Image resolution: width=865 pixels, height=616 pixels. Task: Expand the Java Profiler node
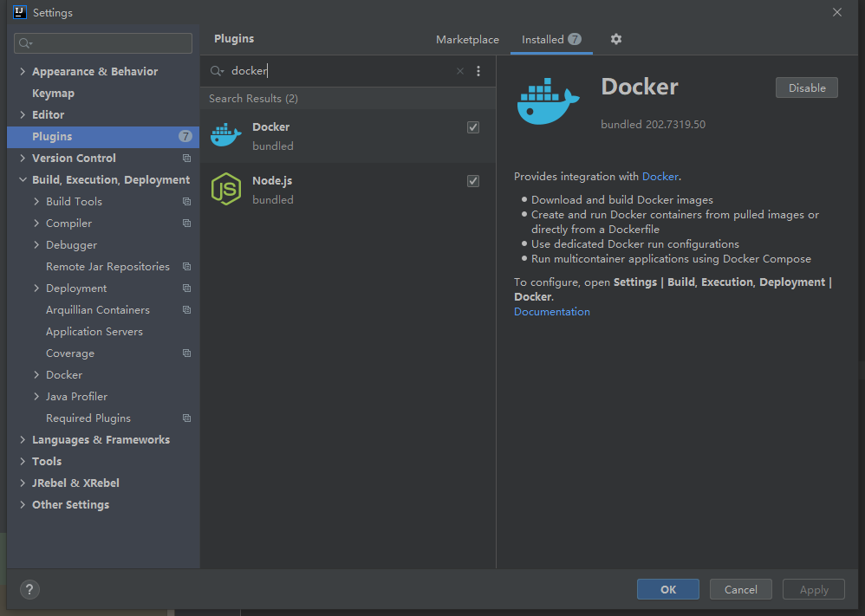pyautogui.click(x=36, y=396)
